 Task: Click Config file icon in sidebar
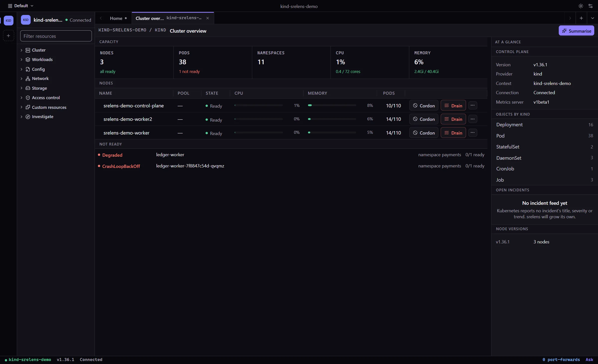(x=28, y=69)
